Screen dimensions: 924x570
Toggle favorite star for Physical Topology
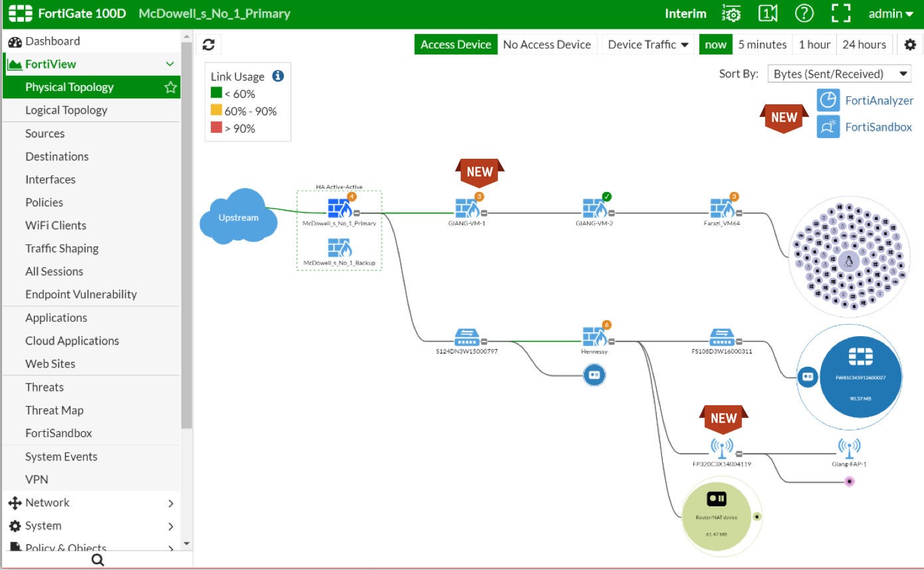click(170, 87)
